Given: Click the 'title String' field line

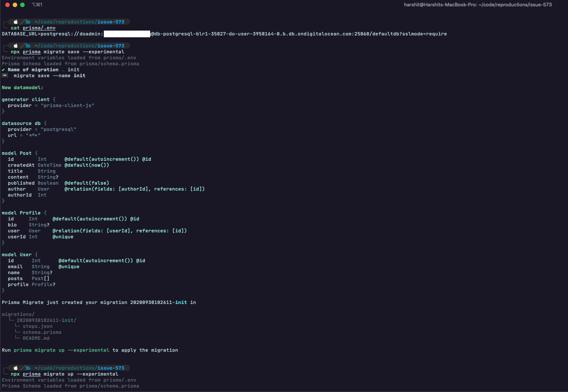Looking at the screenshot, I should [31, 171].
